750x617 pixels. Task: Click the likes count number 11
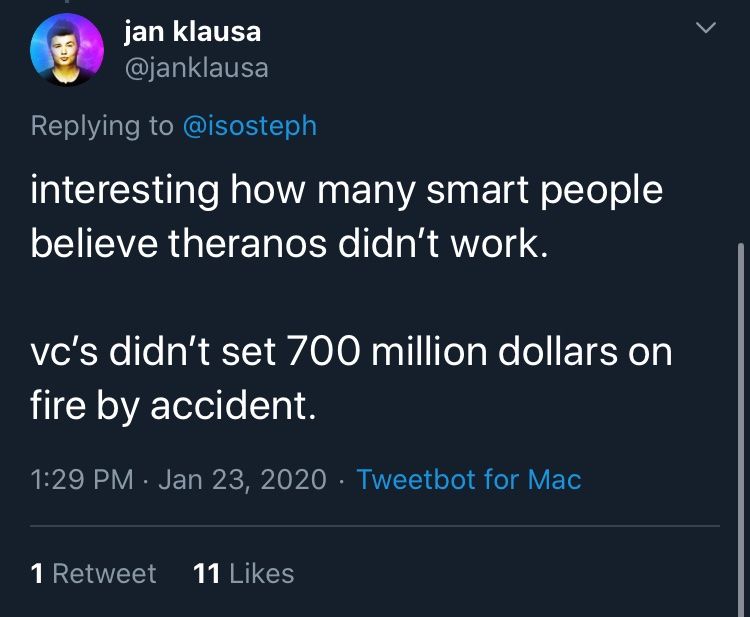(x=207, y=573)
